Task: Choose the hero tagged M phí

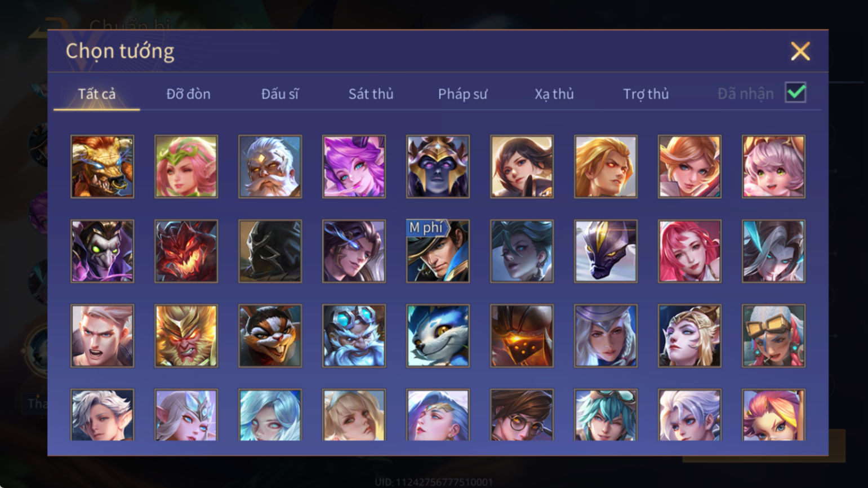Action: tap(438, 251)
